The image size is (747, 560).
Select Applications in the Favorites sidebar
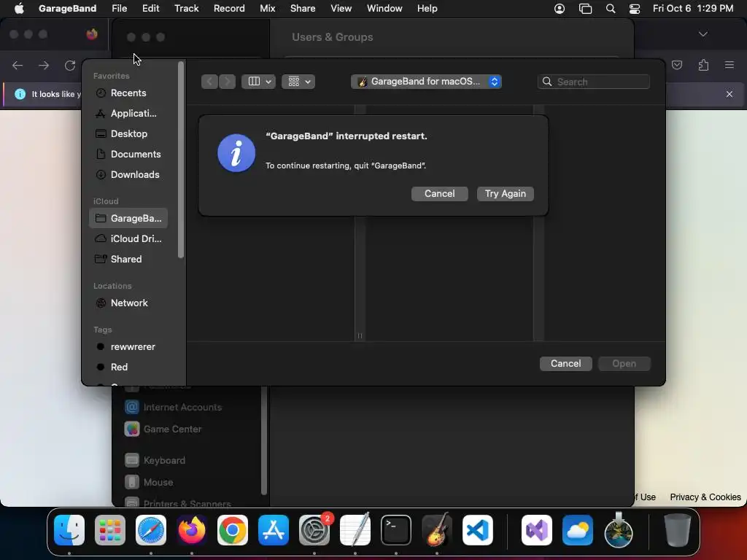pyautogui.click(x=128, y=113)
